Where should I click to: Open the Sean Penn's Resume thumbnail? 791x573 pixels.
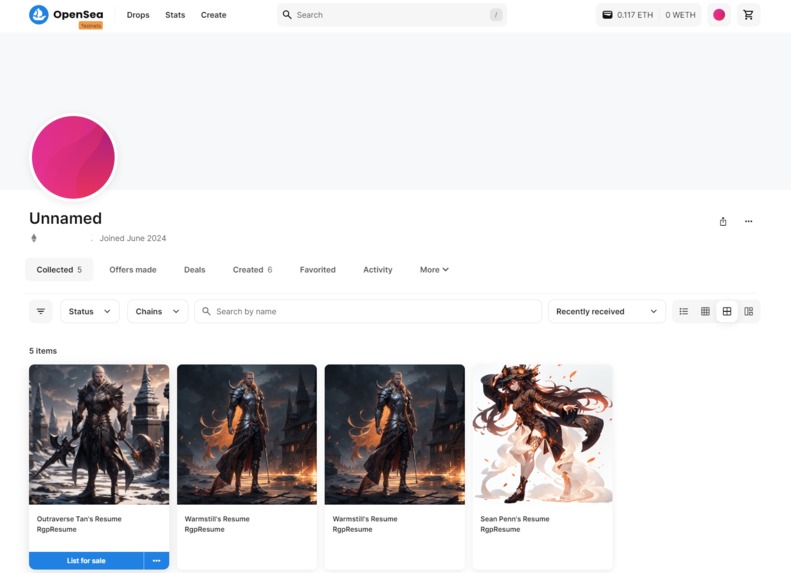point(542,434)
